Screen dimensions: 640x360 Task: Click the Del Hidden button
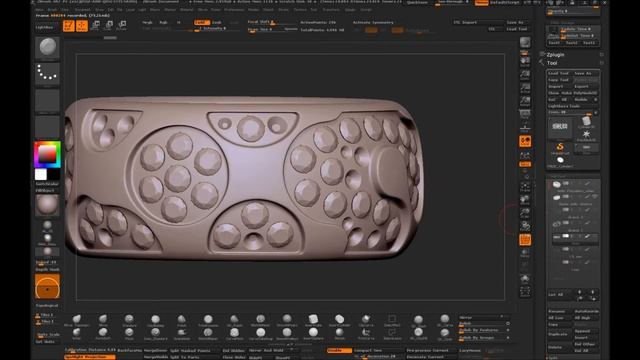(234, 350)
